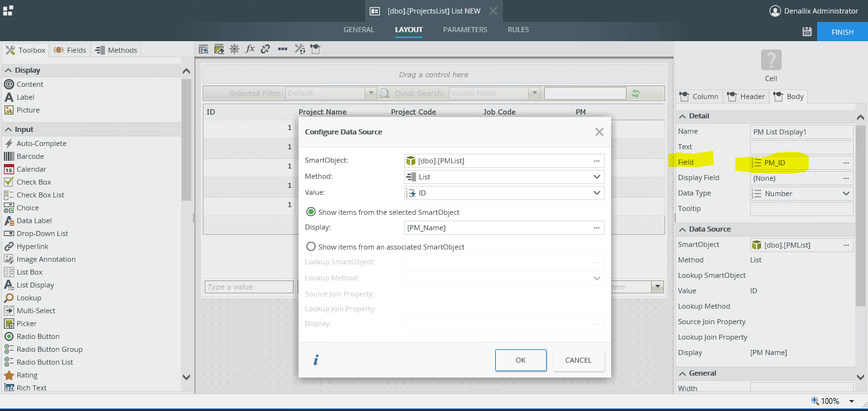The height and width of the screenshot is (411, 868).
Task: Click the wrench and screwdriver toolbar icon
Action: (300, 49)
